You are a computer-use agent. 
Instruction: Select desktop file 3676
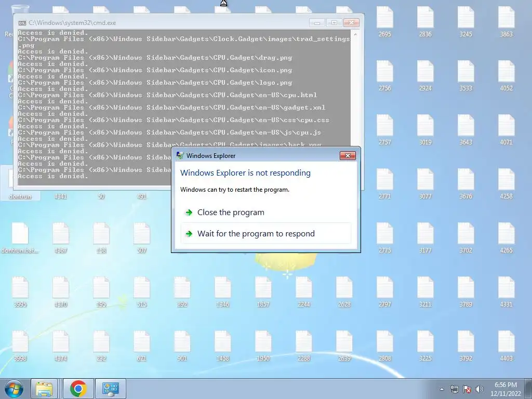pos(466,183)
